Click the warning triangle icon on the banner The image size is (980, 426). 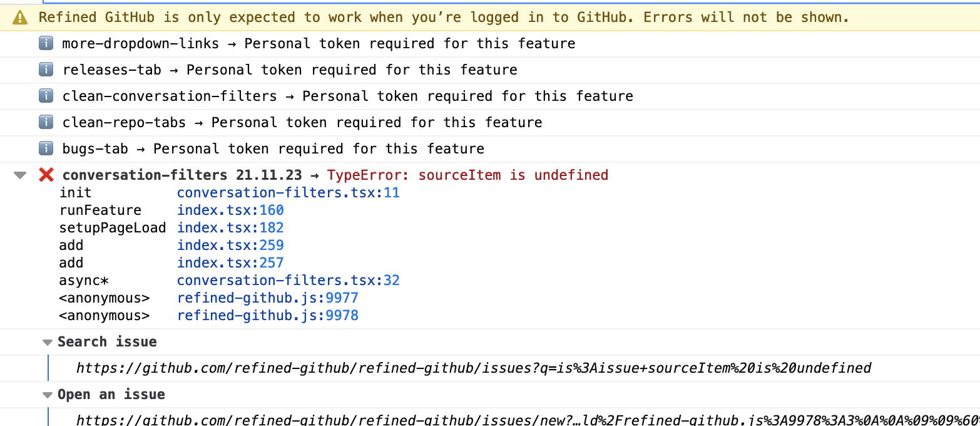pyautogui.click(x=19, y=17)
